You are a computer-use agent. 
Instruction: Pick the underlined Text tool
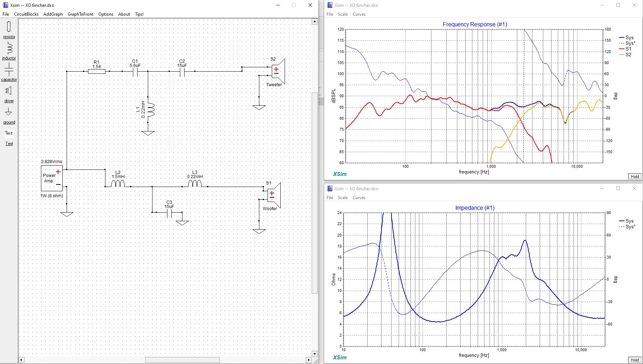point(9,144)
